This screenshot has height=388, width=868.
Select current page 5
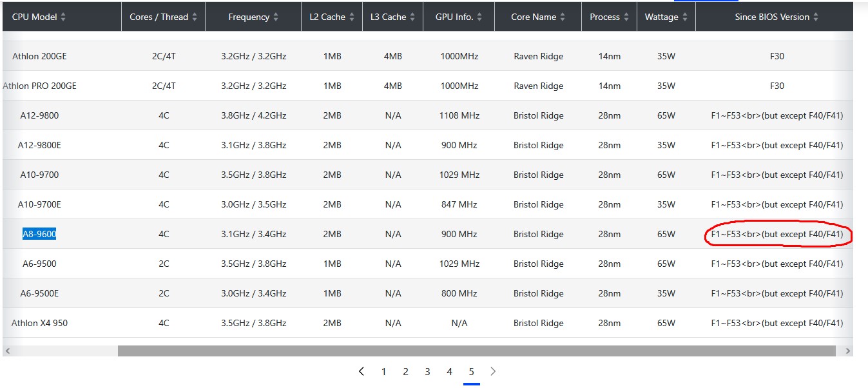point(471,372)
